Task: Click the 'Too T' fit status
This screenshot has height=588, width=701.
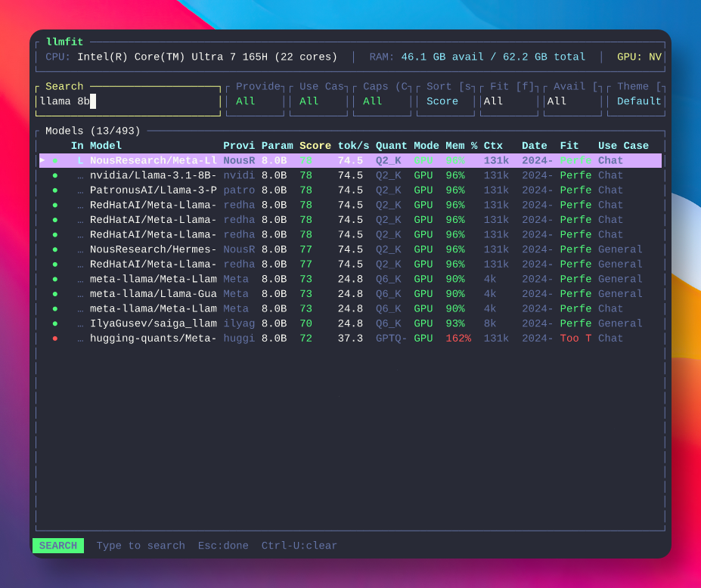Action: point(575,339)
